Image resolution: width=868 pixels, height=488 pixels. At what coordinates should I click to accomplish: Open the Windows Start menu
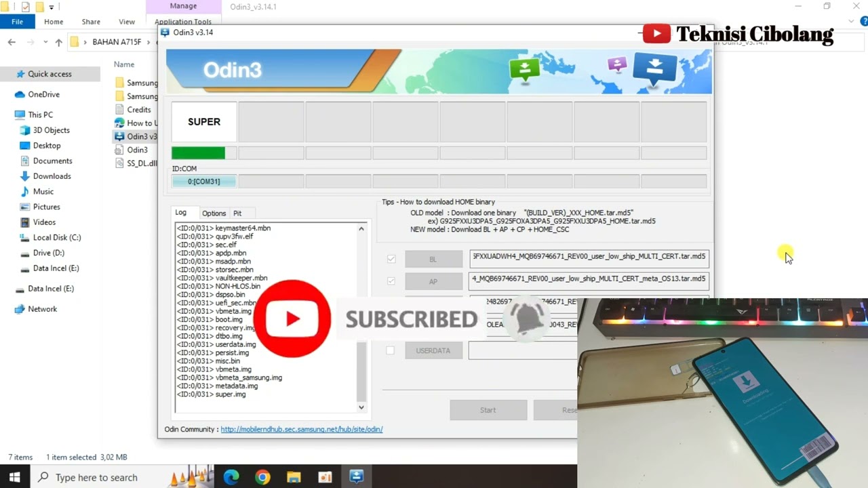pos(15,477)
